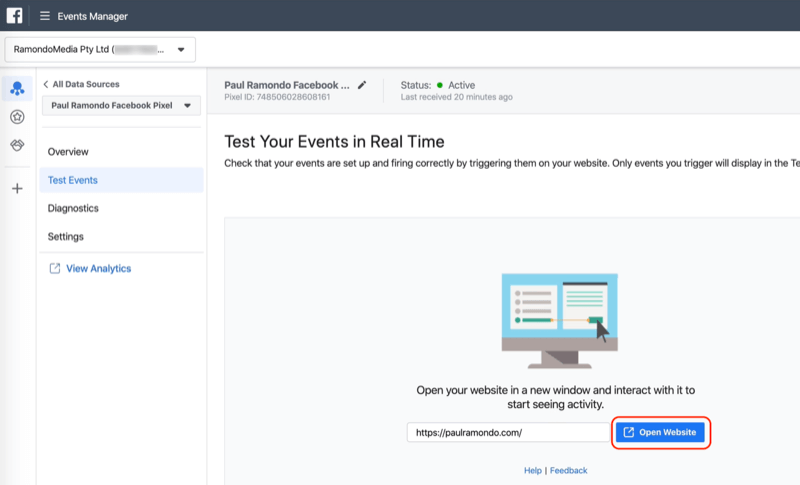
Task: Open the Help link
Action: 533,470
